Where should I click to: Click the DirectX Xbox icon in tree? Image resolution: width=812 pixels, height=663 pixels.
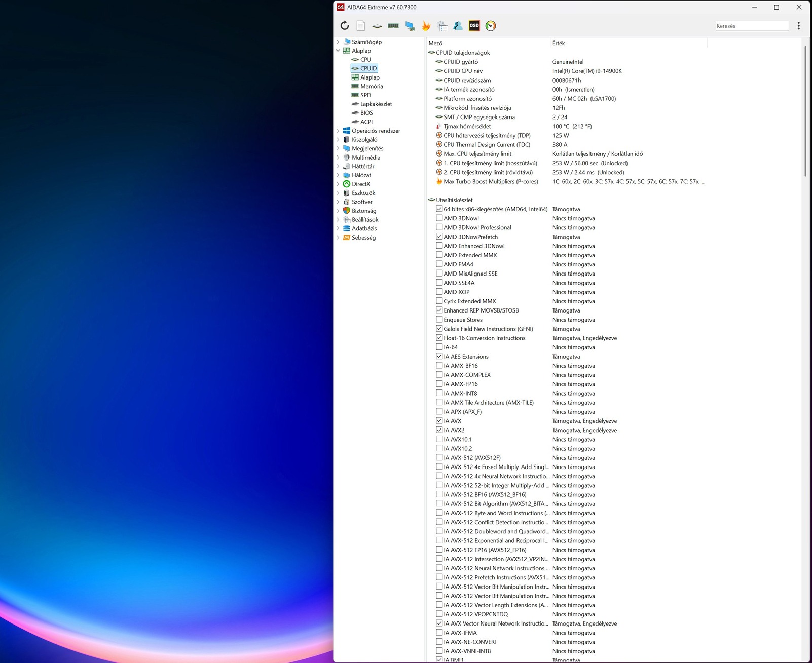(x=347, y=184)
